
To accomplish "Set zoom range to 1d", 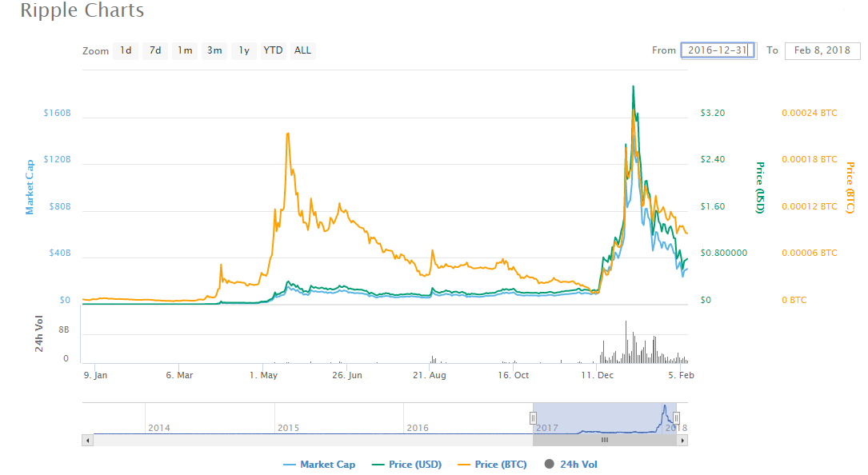I will point(126,50).
